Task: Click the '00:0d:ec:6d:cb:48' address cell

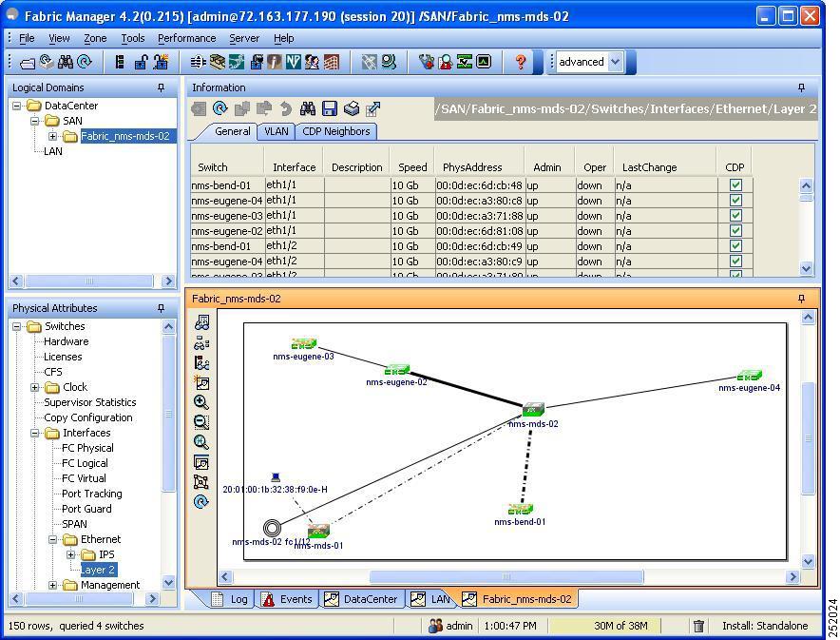Action: coord(479,185)
